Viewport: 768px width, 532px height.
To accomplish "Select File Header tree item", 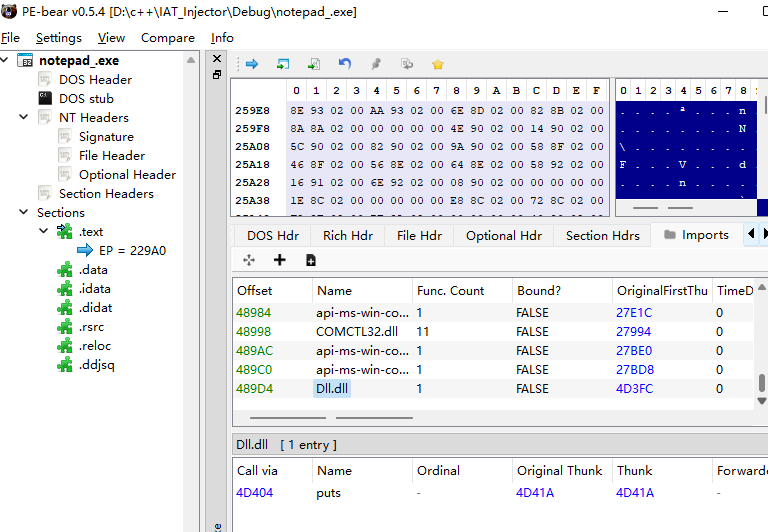I will tap(112, 155).
